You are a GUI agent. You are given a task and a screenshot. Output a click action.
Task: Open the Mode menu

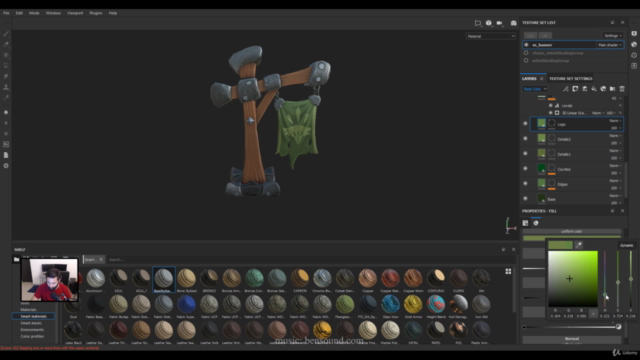(34, 13)
